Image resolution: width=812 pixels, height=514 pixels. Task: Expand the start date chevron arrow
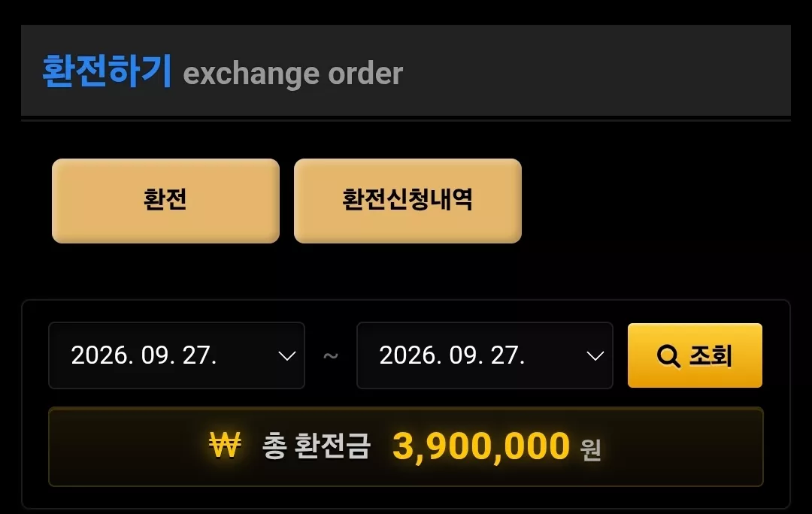tap(286, 355)
